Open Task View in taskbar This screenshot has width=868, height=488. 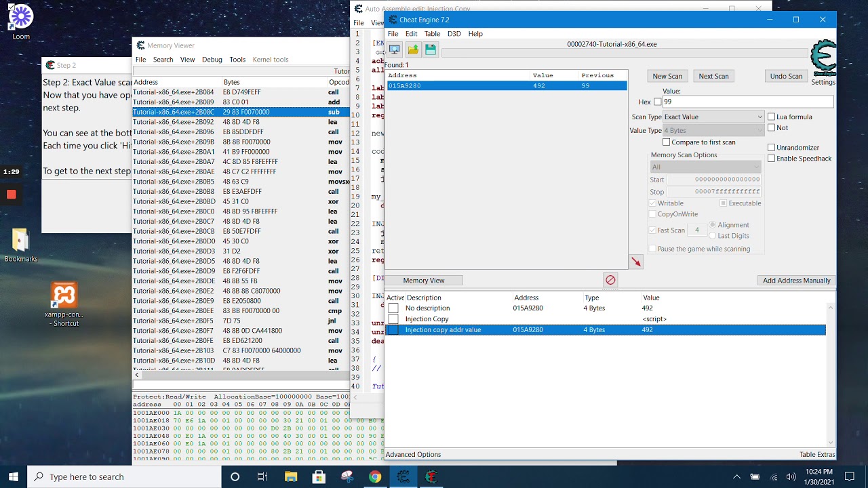262,476
